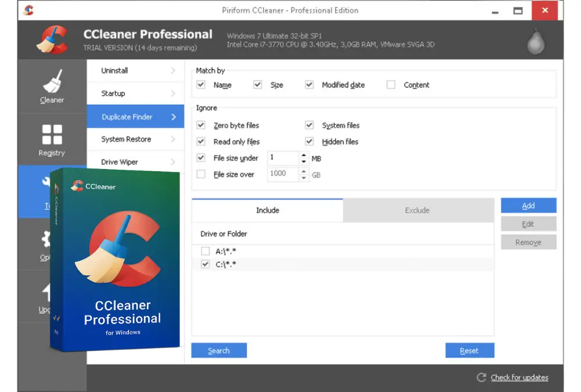This screenshot has width=581, height=392.
Task: Toggle Read only files checkbox
Action: [201, 141]
